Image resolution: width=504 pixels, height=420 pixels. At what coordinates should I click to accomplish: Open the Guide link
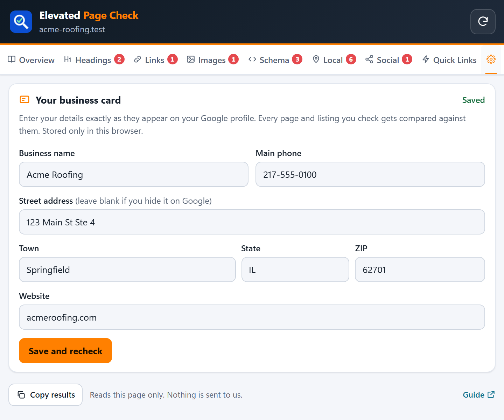478,395
